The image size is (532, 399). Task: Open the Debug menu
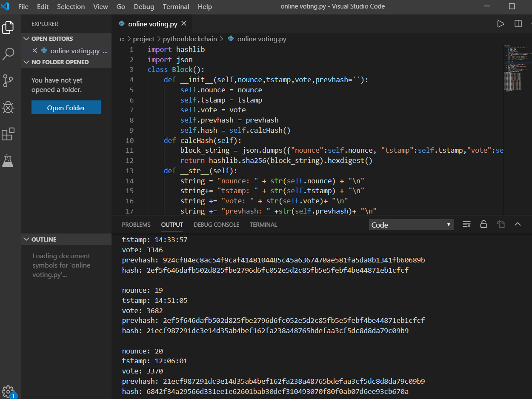(x=144, y=6)
